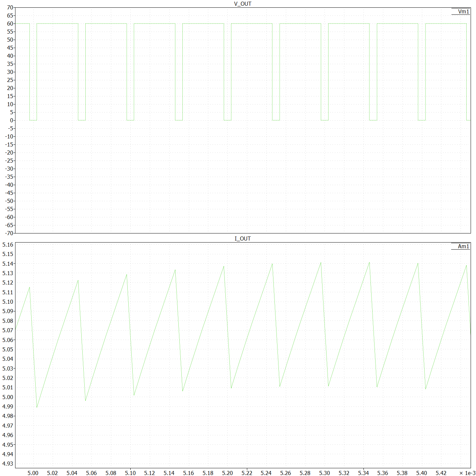
Task: Click the 5.42 label on time axis
Action: tap(441, 473)
